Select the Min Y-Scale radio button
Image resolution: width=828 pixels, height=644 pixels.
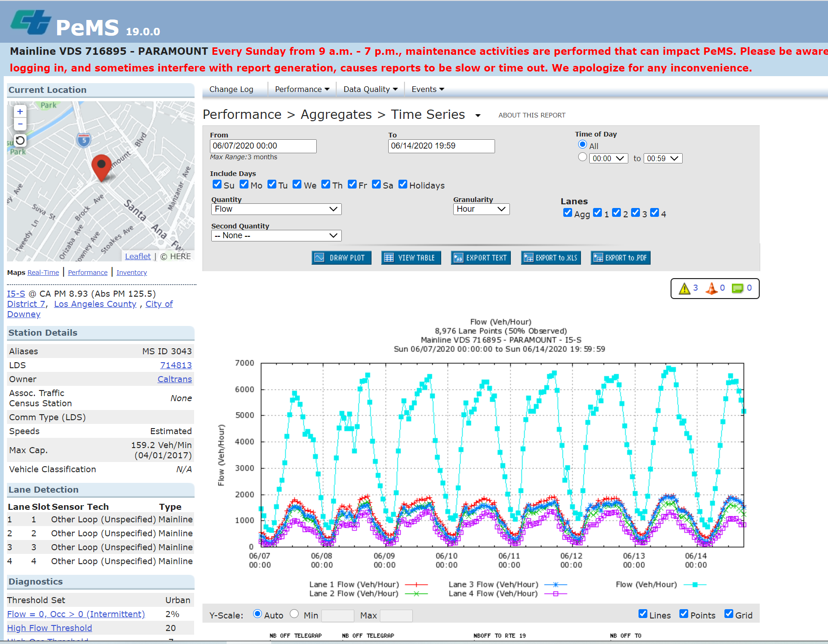point(294,614)
